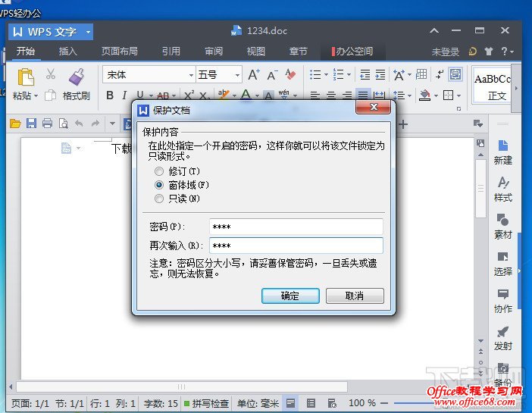
Task: Click the 密码(P) password field
Action: 296,227
